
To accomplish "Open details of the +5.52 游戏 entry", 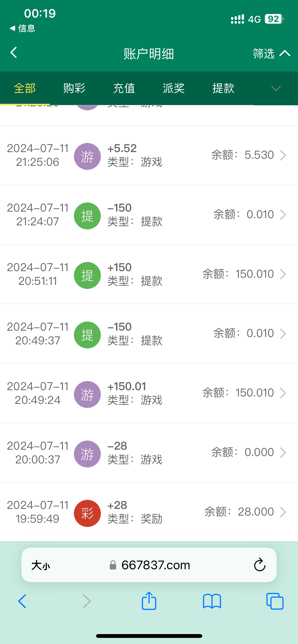I will (x=283, y=155).
